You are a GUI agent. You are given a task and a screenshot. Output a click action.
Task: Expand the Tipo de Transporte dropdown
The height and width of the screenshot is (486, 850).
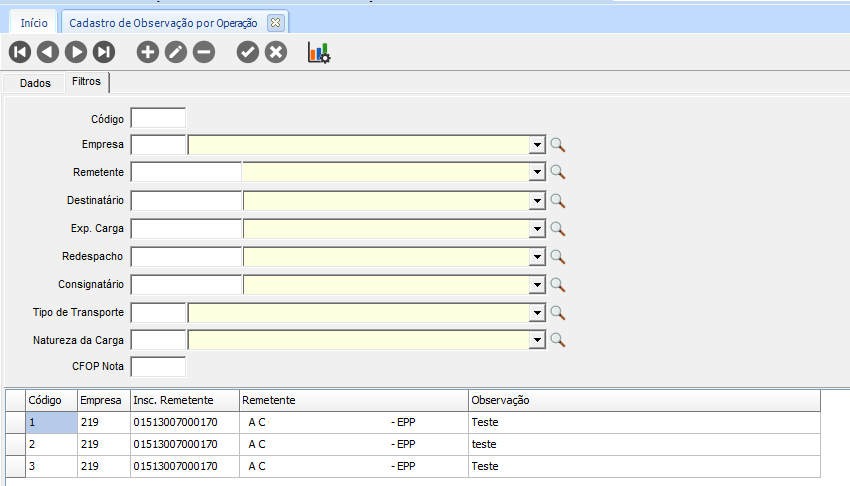click(x=537, y=313)
